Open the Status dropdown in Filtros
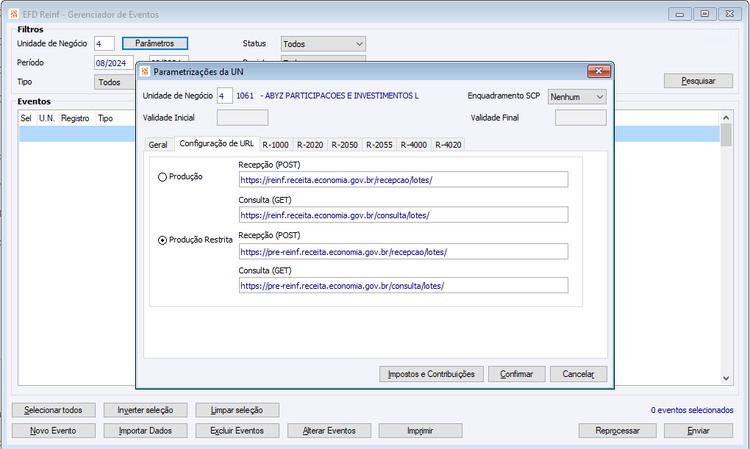 tap(323, 44)
